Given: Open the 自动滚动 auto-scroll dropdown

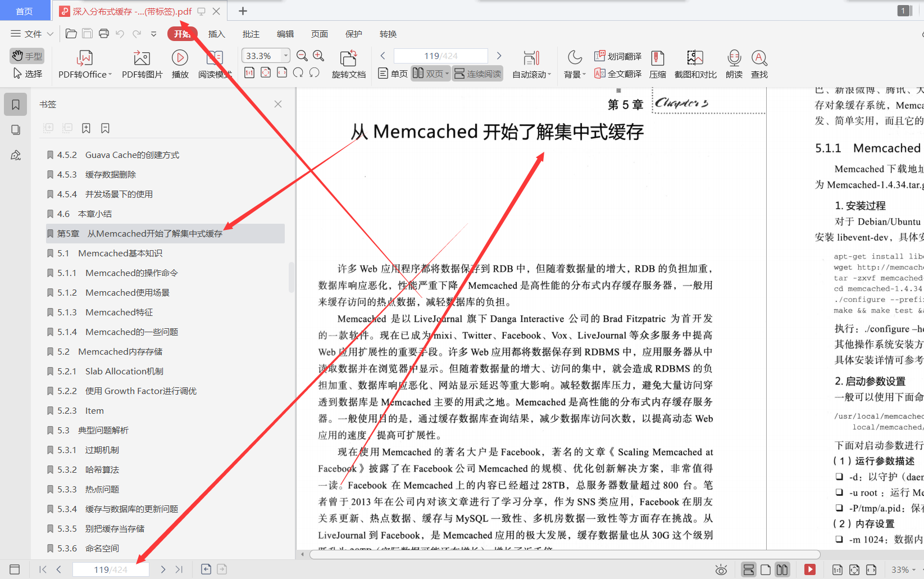Looking at the screenshot, I should (531, 64).
